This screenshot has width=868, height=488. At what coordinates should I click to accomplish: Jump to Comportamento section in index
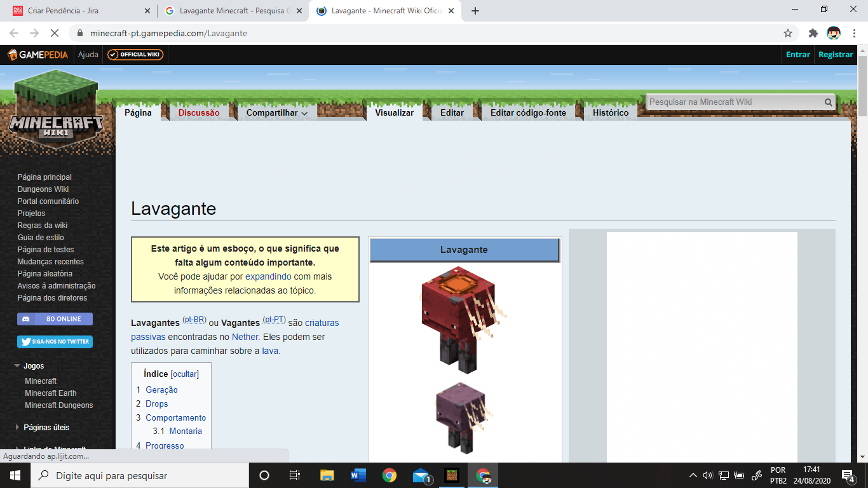pyautogui.click(x=176, y=418)
